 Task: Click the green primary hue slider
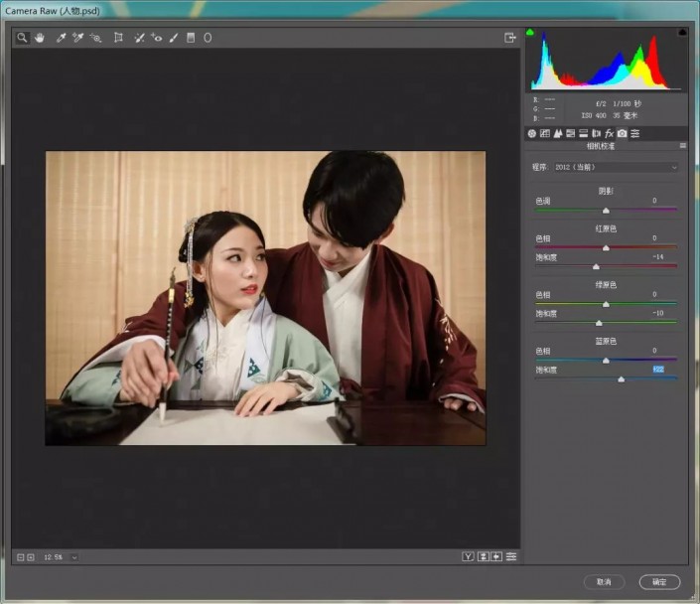[x=606, y=304]
